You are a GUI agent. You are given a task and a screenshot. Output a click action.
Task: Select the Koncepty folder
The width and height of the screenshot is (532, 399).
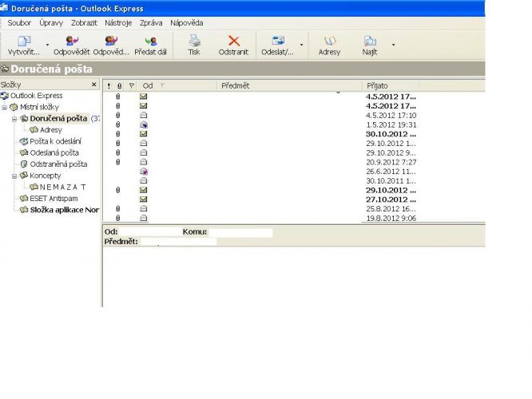(x=45, y=176)
